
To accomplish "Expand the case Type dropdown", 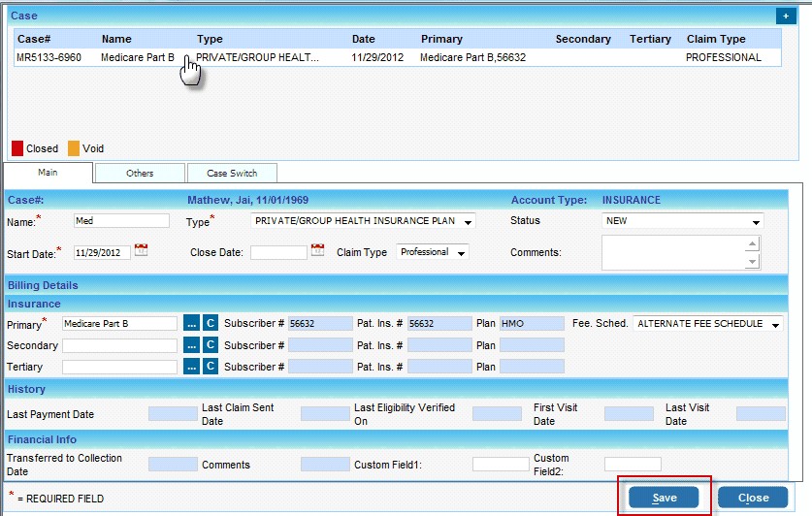I will [469, 221].
